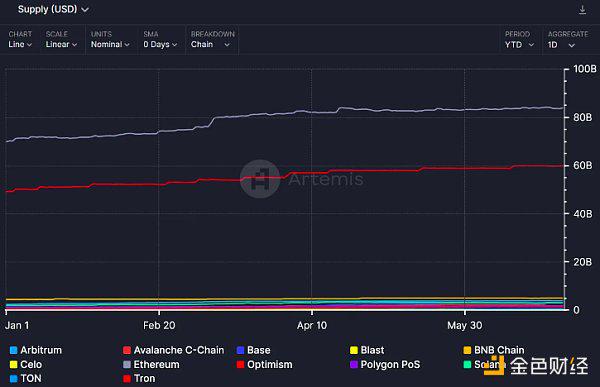The height and width of the screenshot is (387, 600).
Task: Expand the Scale Linear dropdown
Action: coord(61,39)
